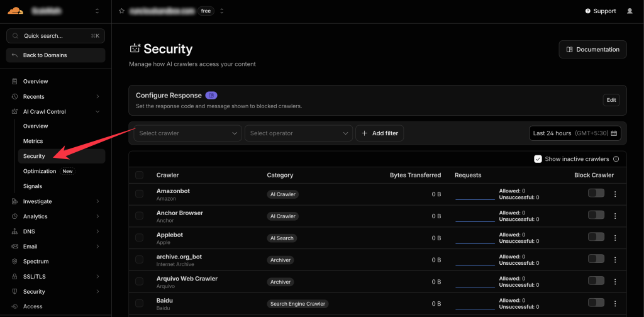This screenshot has width=644, height=317.
Task: Open the Select operator dropdown
Action: coord(299,133)
